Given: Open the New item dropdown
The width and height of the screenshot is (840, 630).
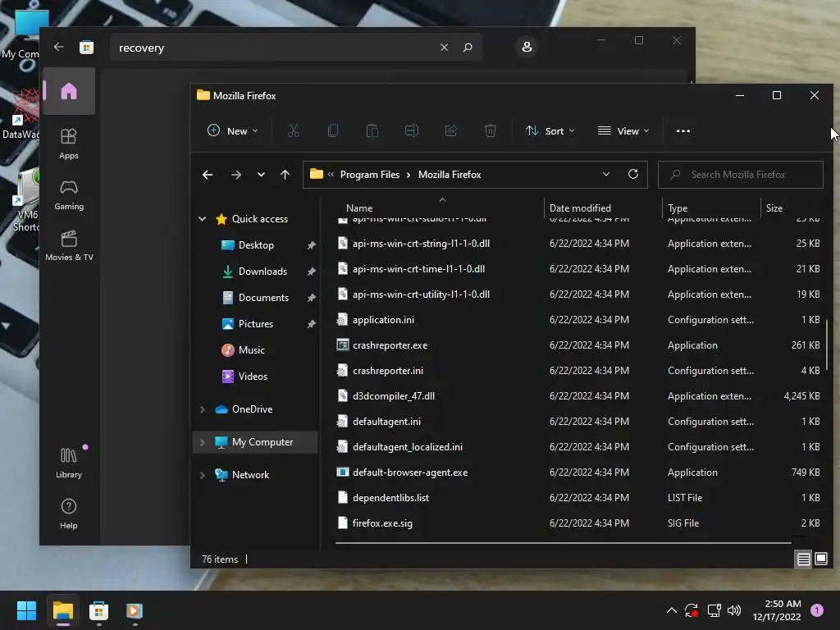Looking at the screenshot, I should pos(233,130).
